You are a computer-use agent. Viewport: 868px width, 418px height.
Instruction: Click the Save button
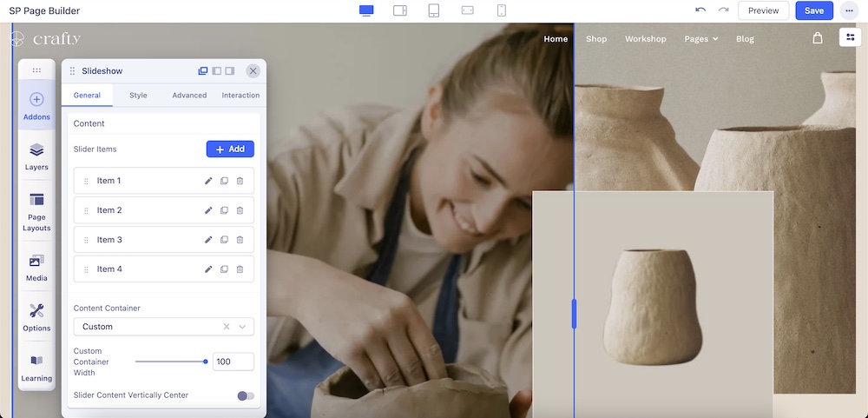(x=813, y=10)
